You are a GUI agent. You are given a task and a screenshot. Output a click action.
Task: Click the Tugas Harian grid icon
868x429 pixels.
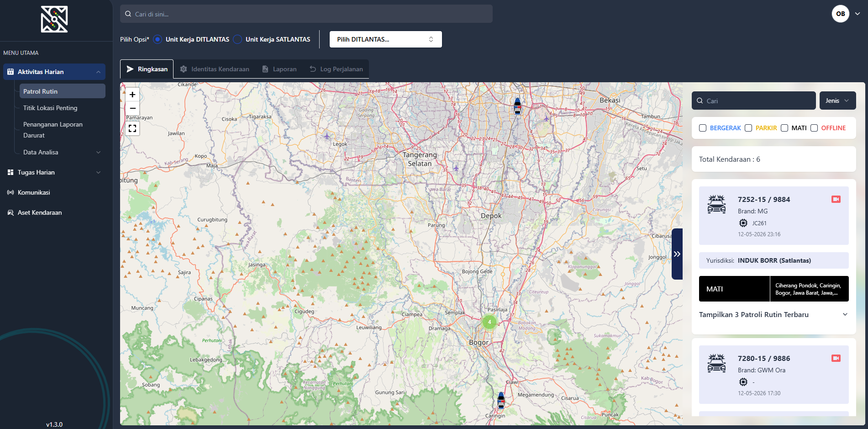(x=11, y=172)
